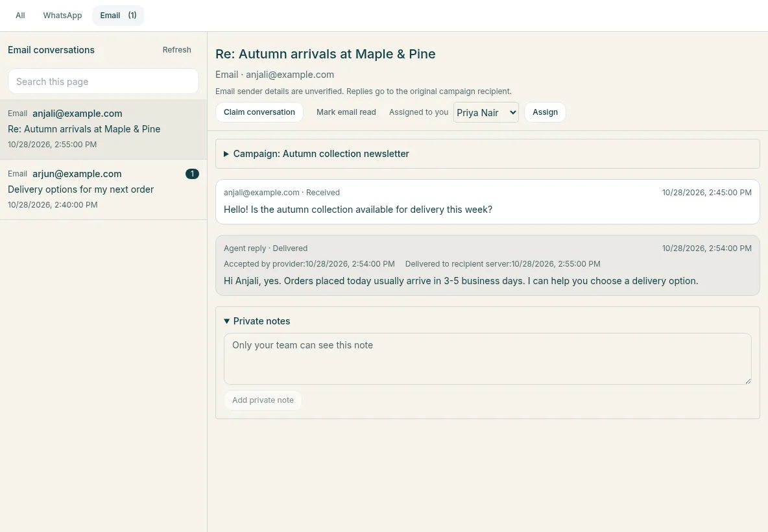Open the Priya Nair assignee dropdown
This screenshot has width=768, height=532.
[x=486, y=112]
